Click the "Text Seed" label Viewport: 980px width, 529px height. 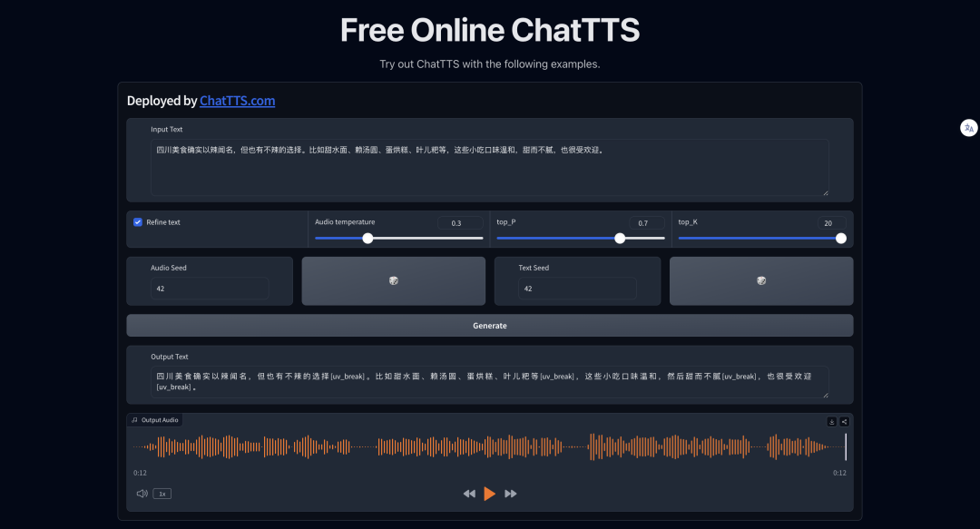click(534, 268)
